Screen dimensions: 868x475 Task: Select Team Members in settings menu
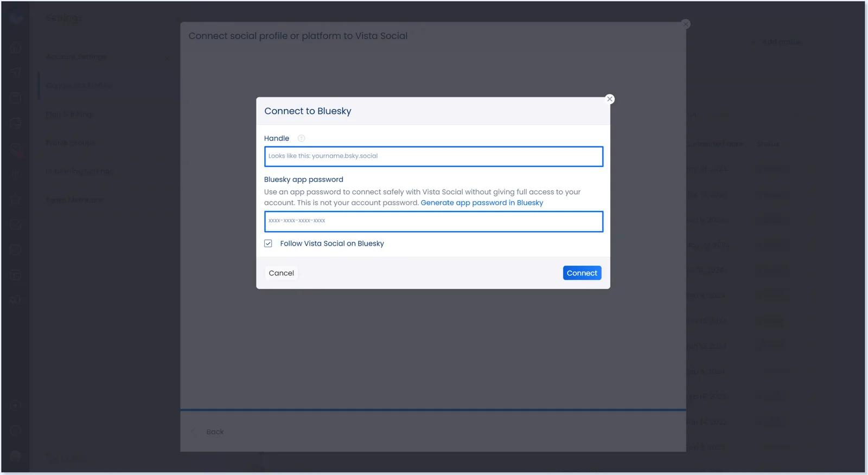(74, 200)
